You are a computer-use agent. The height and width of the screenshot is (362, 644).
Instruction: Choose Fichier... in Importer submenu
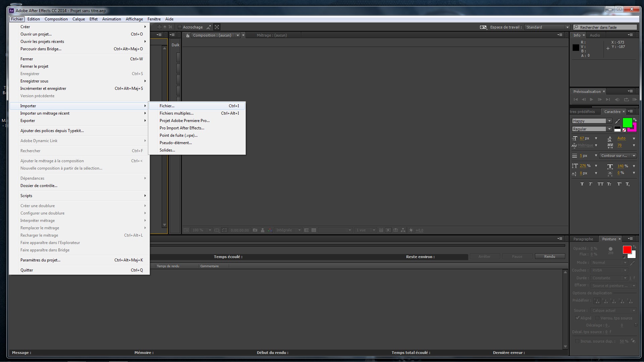(x=197, y=106)
